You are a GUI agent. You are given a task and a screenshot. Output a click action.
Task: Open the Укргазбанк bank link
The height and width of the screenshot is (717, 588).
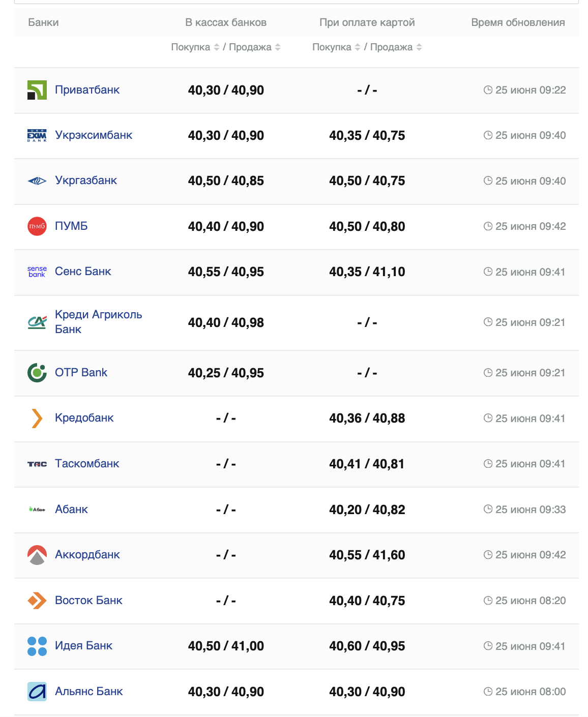click(86, 181)
